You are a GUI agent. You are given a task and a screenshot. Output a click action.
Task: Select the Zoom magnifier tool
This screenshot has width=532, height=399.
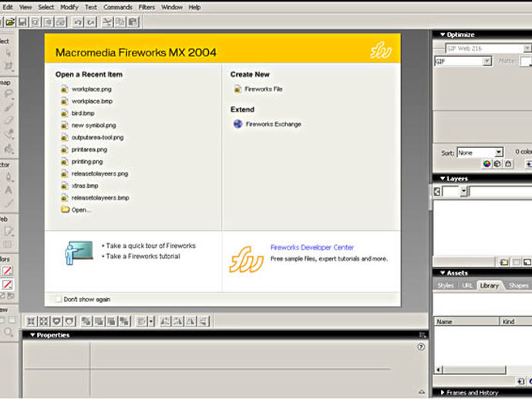8,333
